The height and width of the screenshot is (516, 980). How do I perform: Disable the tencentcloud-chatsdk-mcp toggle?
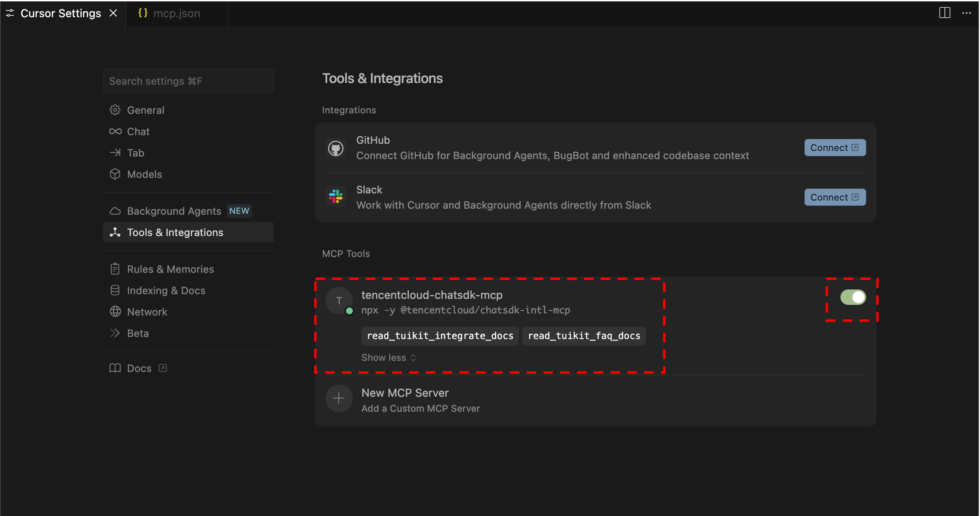pos(853,297)
